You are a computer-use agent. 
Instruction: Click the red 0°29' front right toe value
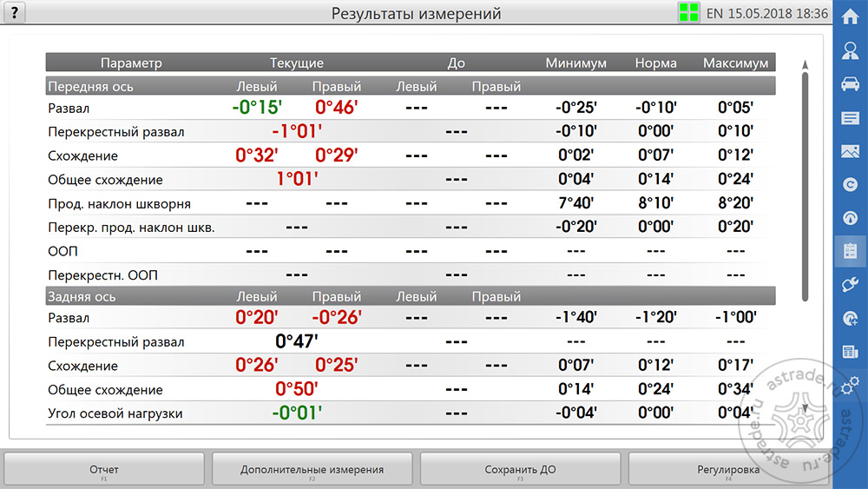point(337,155)
